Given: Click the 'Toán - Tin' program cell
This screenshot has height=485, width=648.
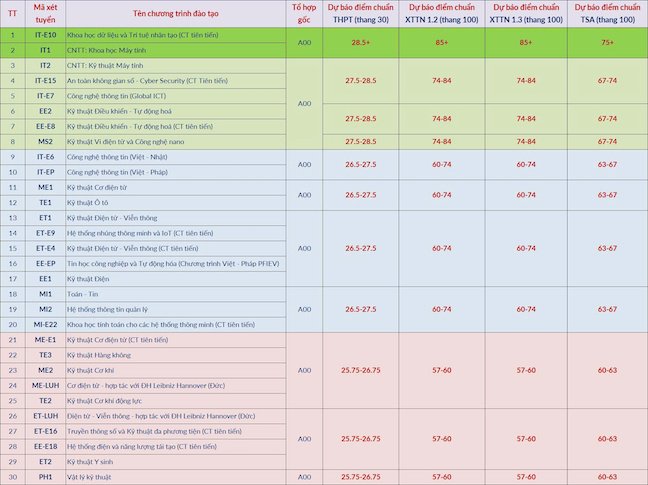Looking at the screenshot, I should click(176, 294).
